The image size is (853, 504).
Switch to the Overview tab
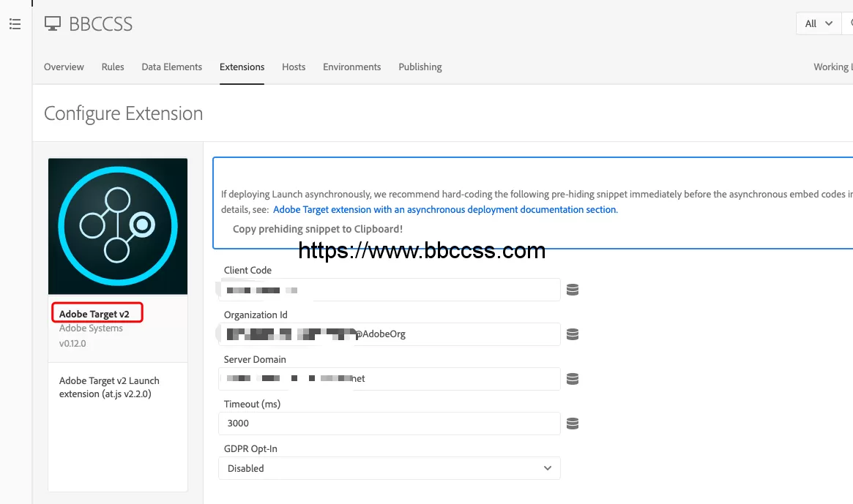point(64,67)
